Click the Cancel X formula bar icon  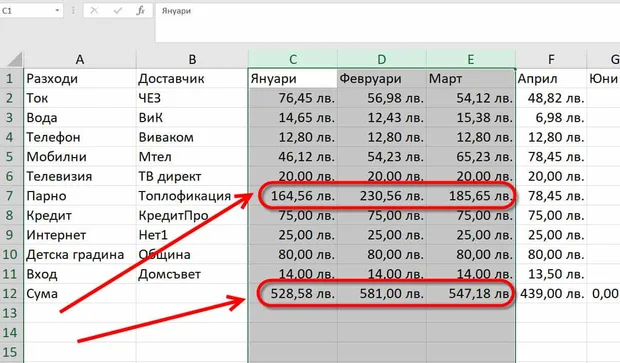[94, 11]
